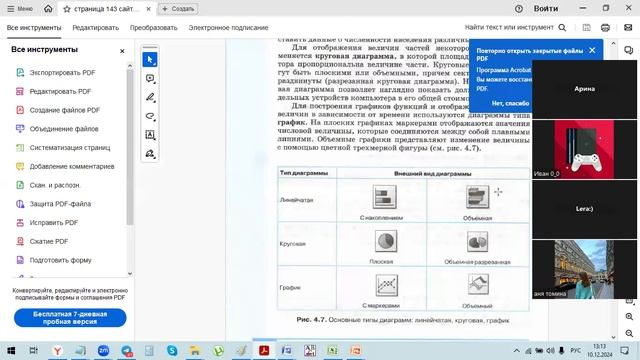Choose the Add comment tool in quick toolbar
The width and height of the screenshot is (640, 360).
[x=150, y=78]
